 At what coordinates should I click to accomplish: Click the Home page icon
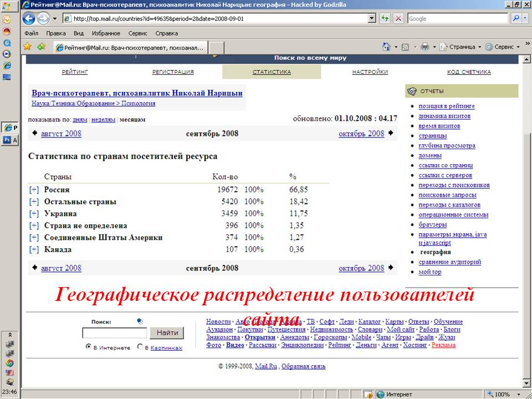[386, 47]
